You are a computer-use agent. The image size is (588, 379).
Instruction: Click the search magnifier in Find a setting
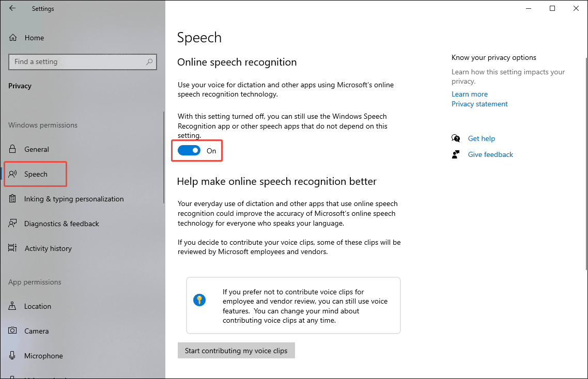tap(150, 61)
